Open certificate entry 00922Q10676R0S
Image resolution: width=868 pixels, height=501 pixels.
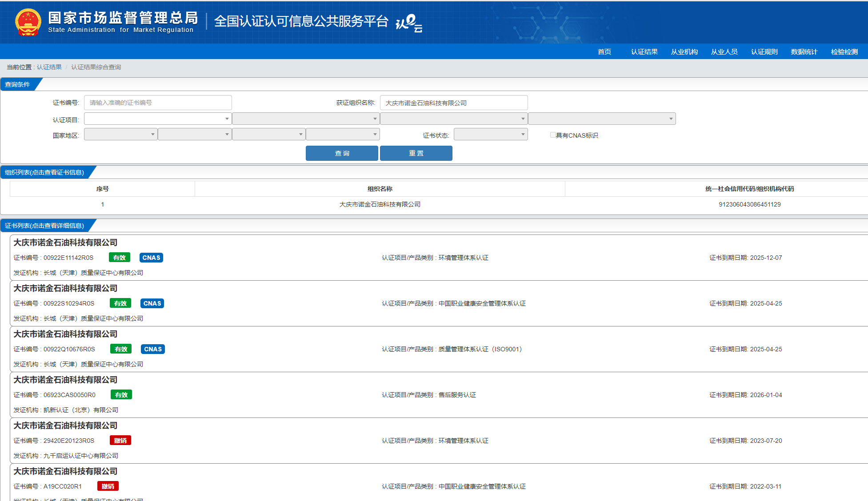(439, 349)
